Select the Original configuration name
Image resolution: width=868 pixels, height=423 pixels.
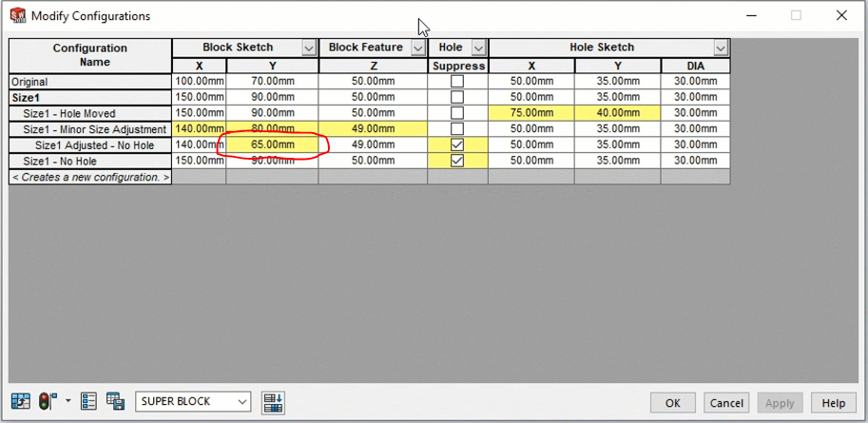(90, 82)
